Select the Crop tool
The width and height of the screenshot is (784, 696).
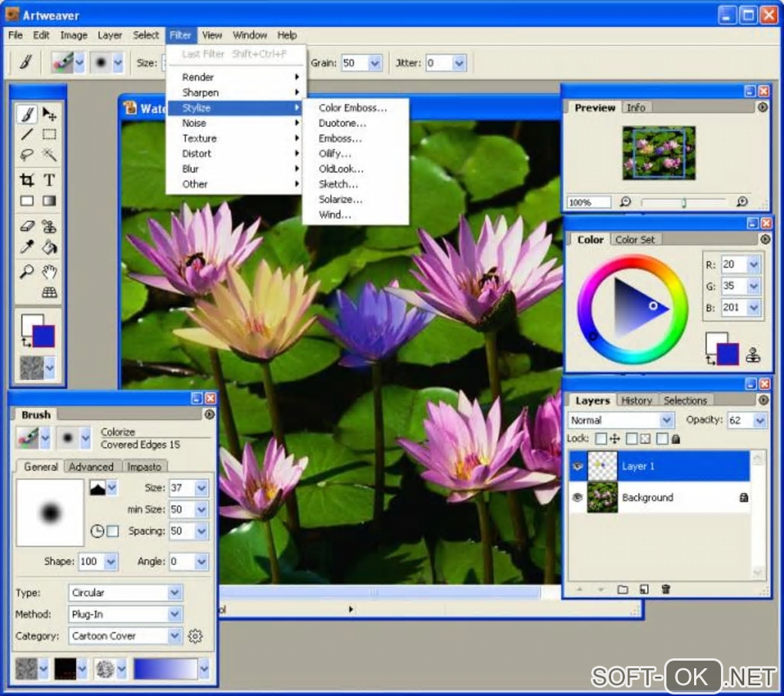[27, 180]
